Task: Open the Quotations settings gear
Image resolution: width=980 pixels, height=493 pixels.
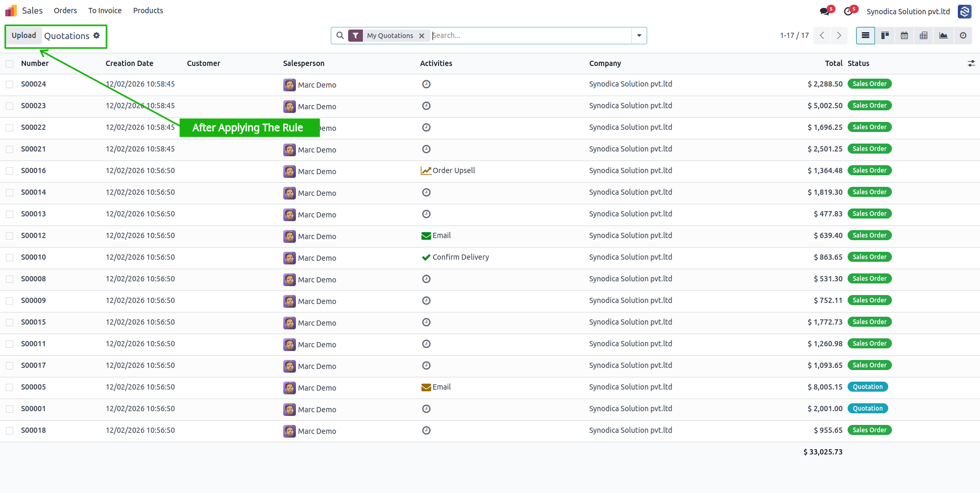Action: click(x=97, y=35)
